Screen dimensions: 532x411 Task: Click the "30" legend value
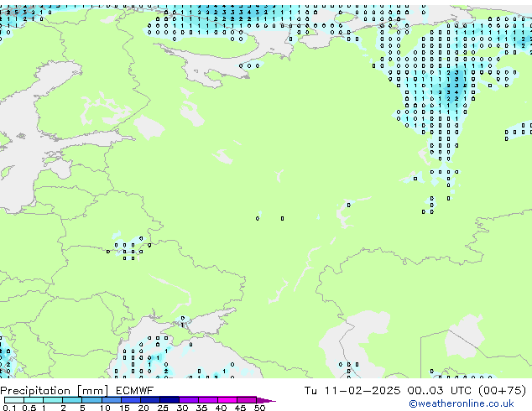click(x=182, y=408)
